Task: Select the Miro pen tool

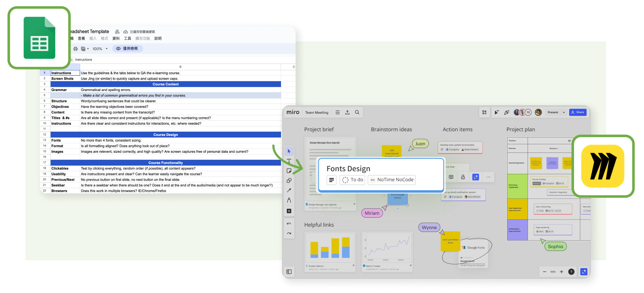Action: tap(289, 200)
